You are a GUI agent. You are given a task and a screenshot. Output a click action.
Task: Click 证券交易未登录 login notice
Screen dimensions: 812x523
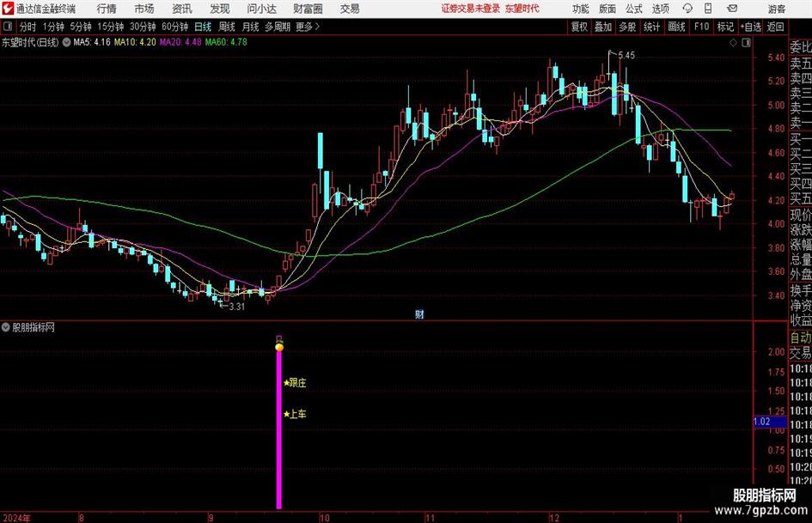pyautogui.click(x=471, y=9)
